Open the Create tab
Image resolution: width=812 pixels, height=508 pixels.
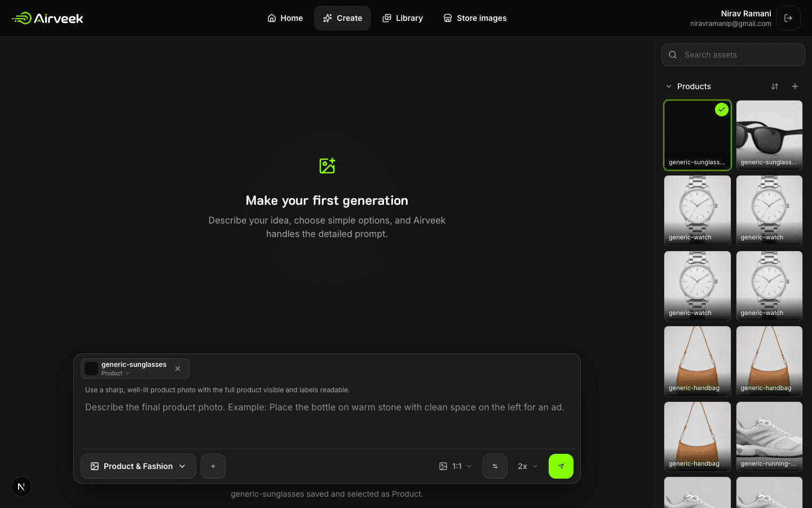click(342, 18)
